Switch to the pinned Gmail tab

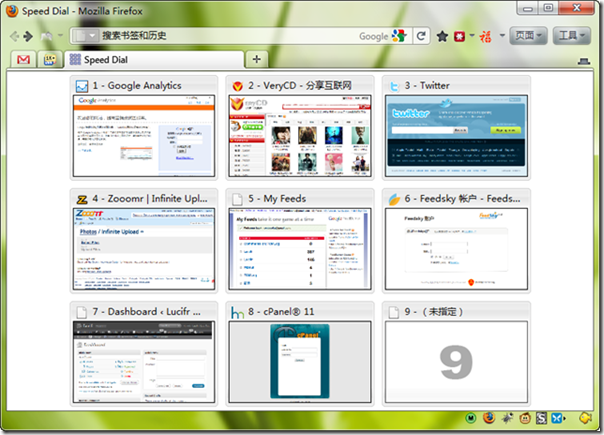[x=23, y=60]
